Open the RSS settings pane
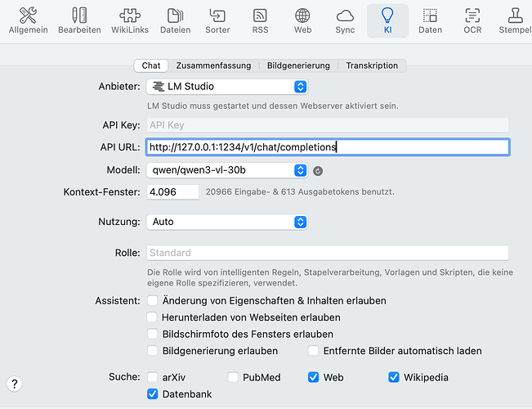The height and width of the screenshot is (409, 532). point(260,21)
